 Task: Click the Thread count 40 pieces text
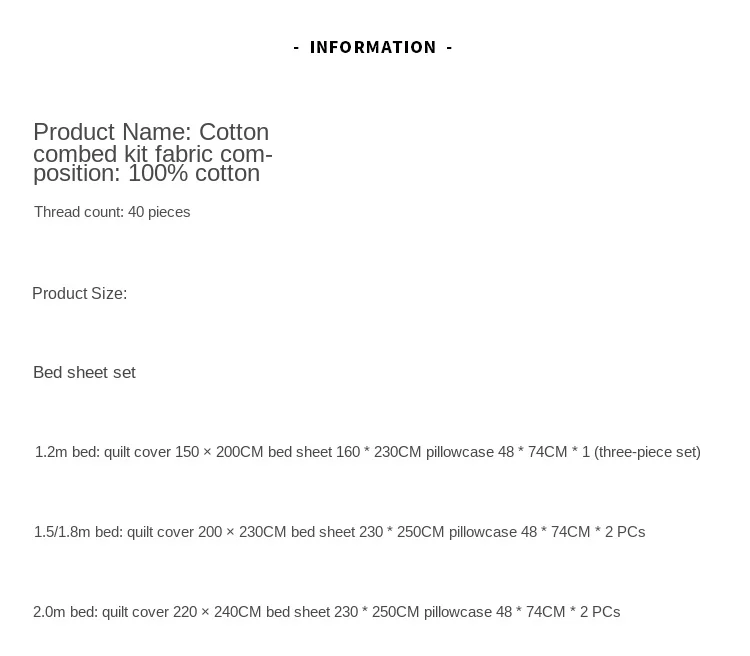(x=112, y=212)
